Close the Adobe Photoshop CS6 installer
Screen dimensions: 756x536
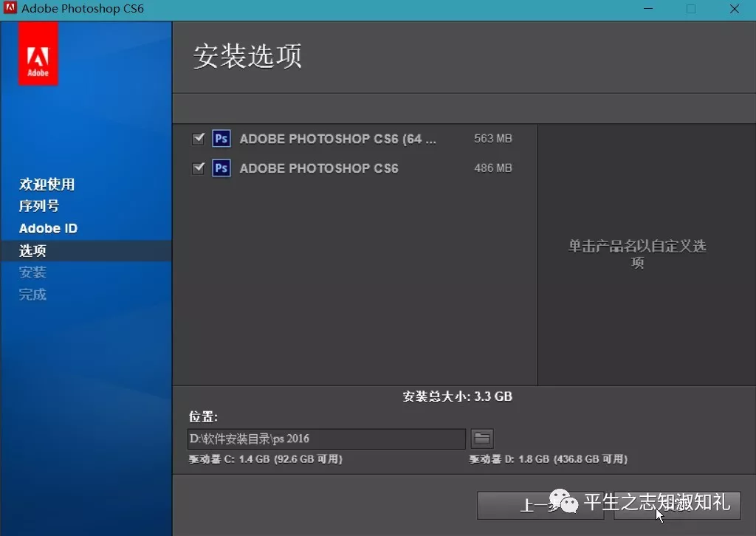[735, 9]
